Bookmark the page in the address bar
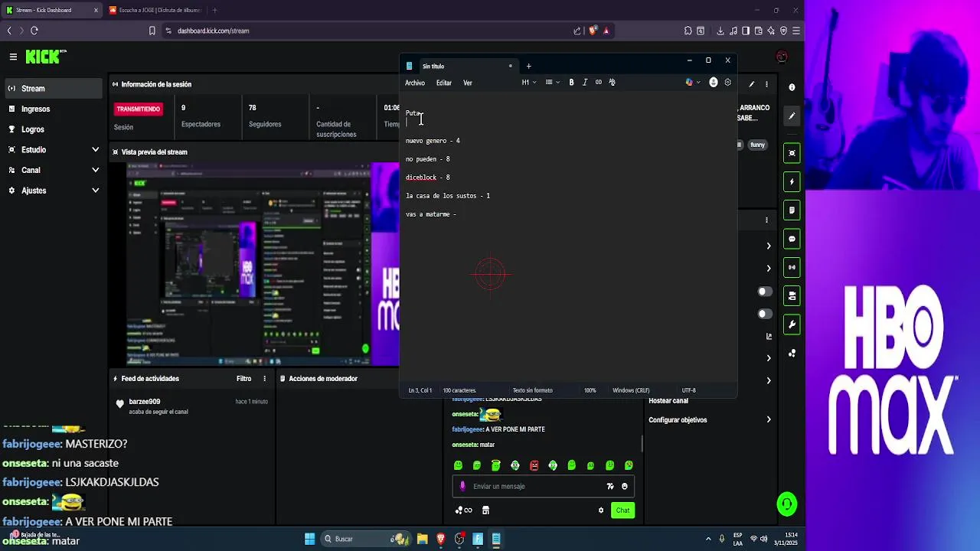Viewport: 980px width, 551px height. [152, 31]
